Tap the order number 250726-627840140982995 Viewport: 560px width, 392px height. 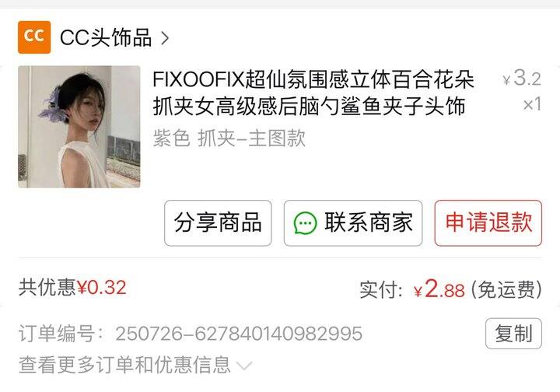[239, 334]
